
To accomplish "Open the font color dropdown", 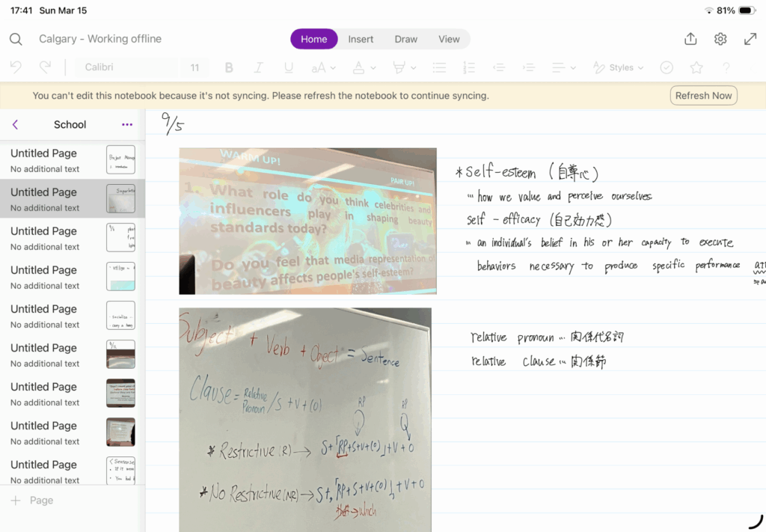I will (364, 67).
